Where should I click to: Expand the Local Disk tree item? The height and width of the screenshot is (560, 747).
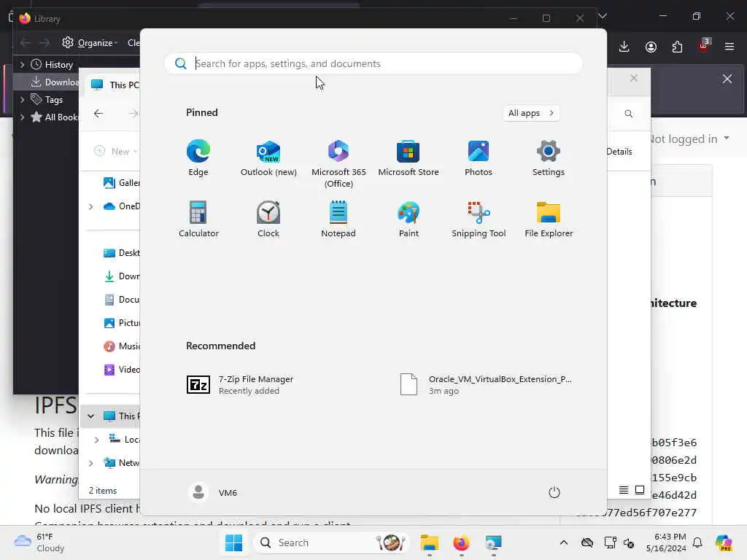96,440
